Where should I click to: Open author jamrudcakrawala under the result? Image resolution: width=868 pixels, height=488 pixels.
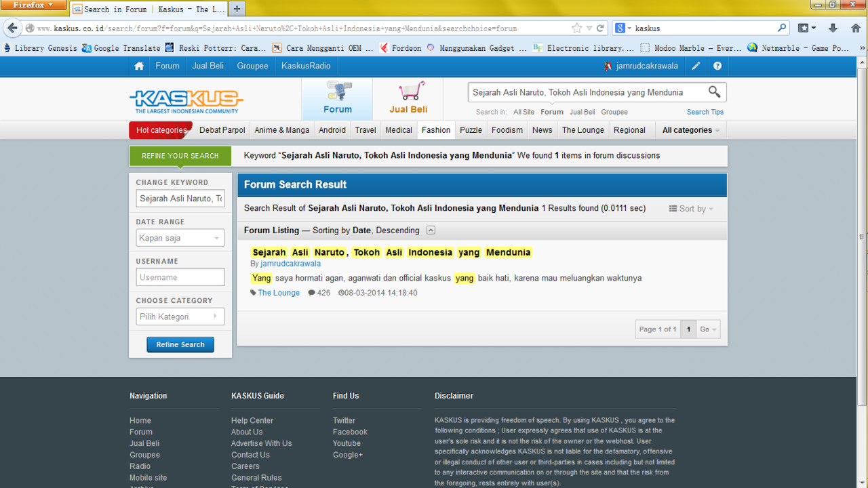click(291, 264)
